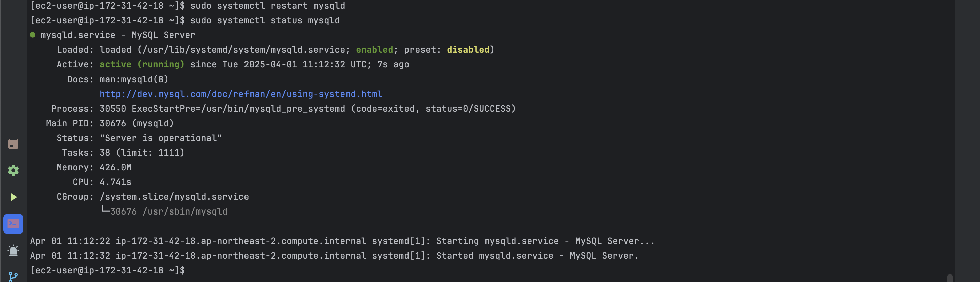Image resolution: width=980 pixels, height=282 pixels.
Task: Click the Memory 426.0M value
Action: click(x=115, y=167)
